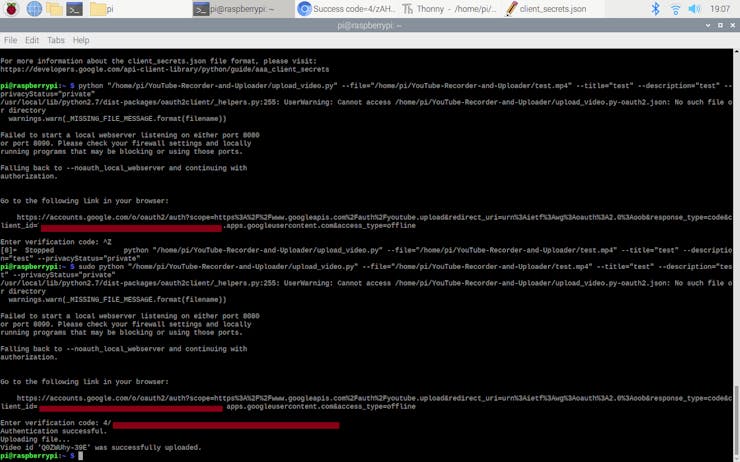Click the clock showing 19:07
The height and width of the screenshot is (462, 740).
point(720,8)
